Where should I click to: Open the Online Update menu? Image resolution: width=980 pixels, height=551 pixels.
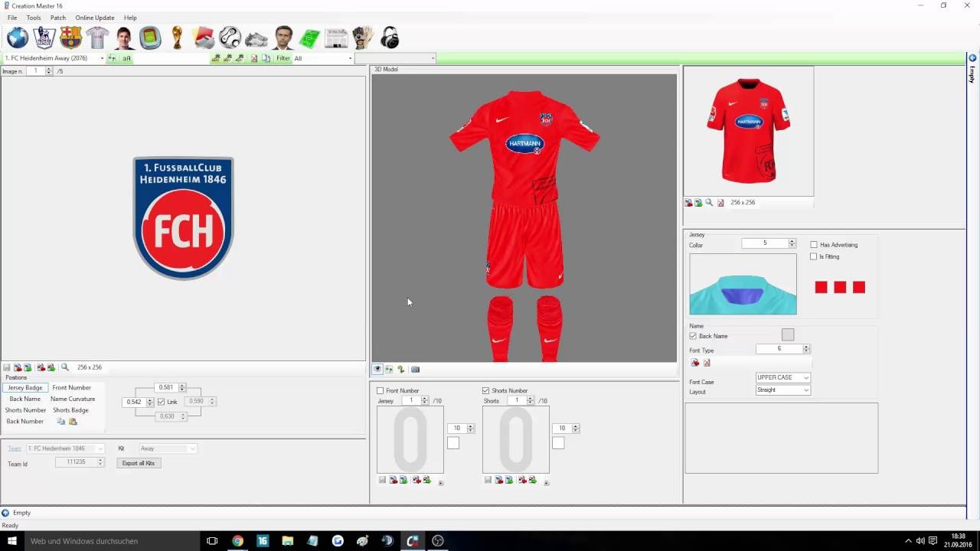click(95, 18)
